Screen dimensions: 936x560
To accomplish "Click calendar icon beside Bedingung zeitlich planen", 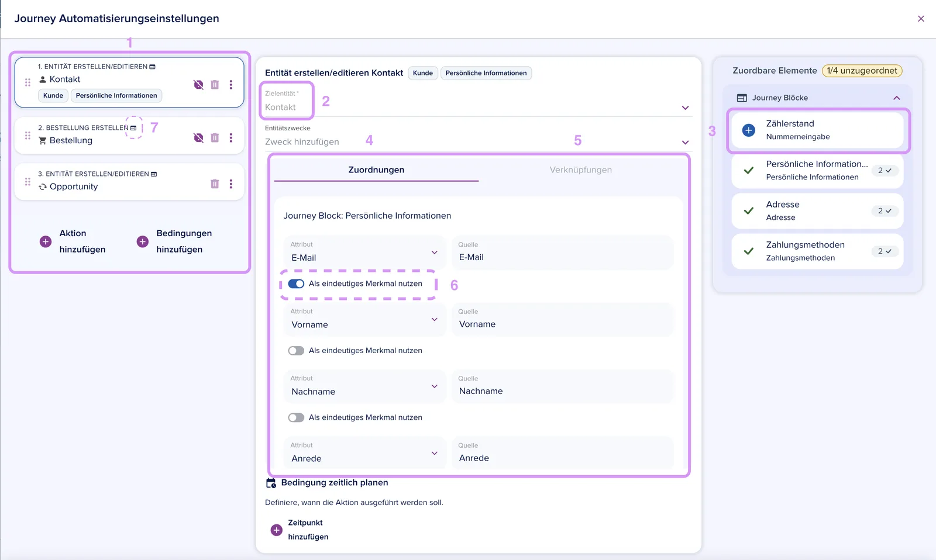I will click(271, 483).
